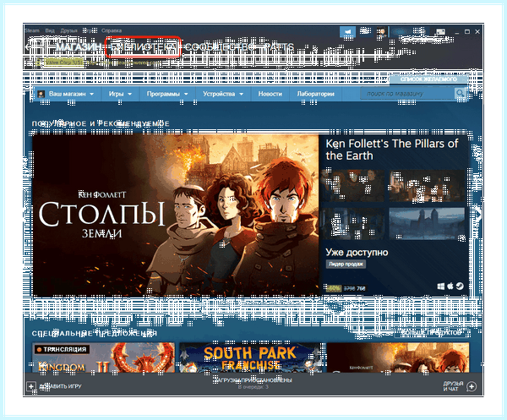Open the Друзья menu
This screenshot has width=507, height=420.
click(69, 30)
